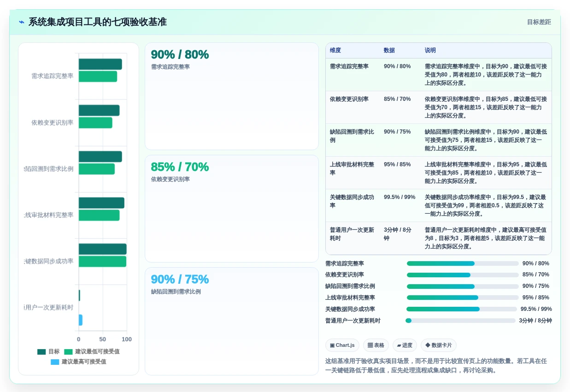Click the footnote paragraph about 验收真实项目场景
Screen dimensions: 570x392
coord(436,366)
